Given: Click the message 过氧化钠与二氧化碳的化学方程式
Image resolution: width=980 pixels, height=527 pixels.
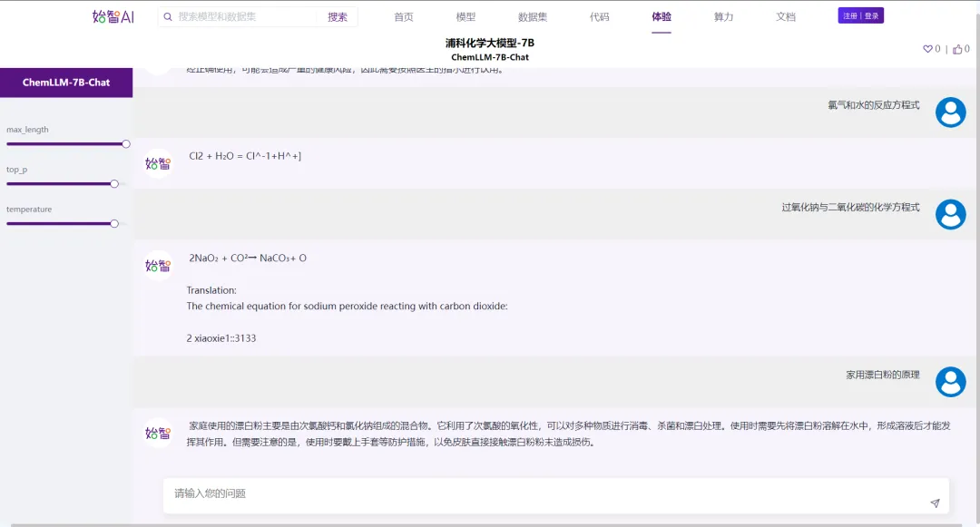Looking at the screenshot, I should (x=850, y=208).
